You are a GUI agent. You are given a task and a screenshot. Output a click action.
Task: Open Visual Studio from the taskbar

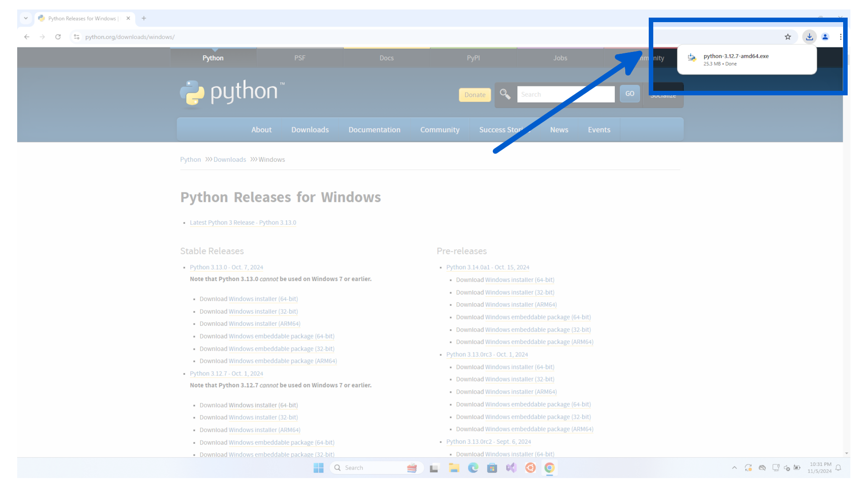point(511,468)
